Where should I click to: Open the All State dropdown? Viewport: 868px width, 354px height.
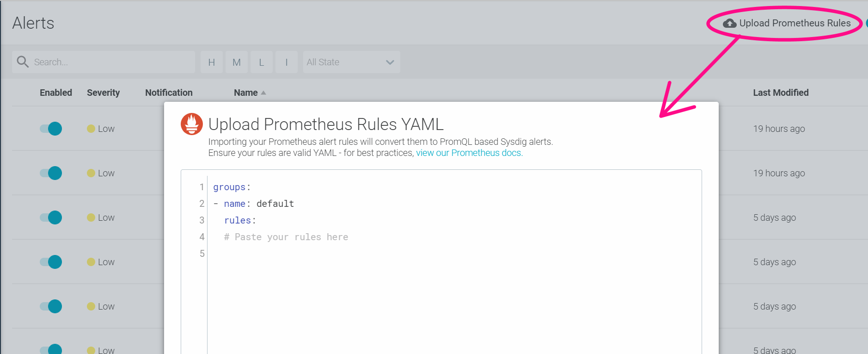tap(352, 62)
